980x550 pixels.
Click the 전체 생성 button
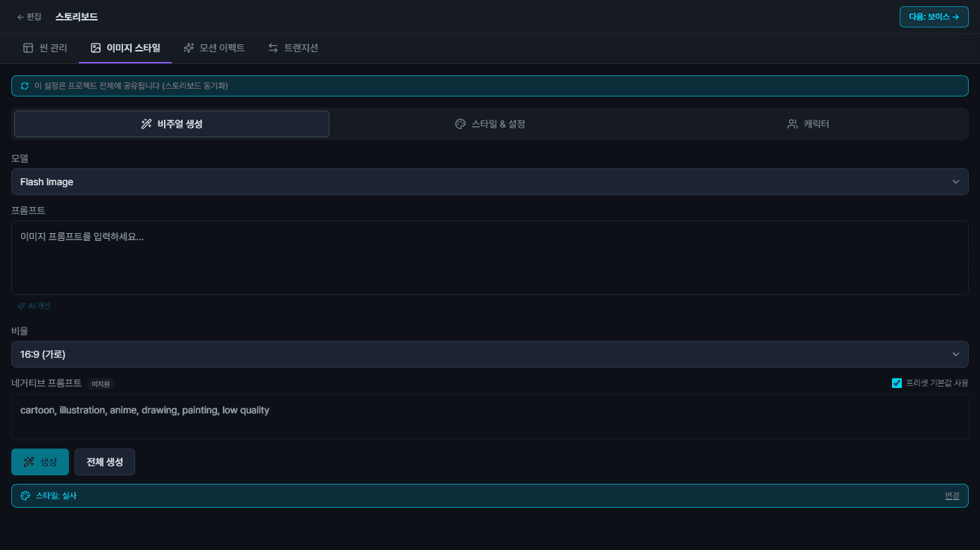pos(105,462)
